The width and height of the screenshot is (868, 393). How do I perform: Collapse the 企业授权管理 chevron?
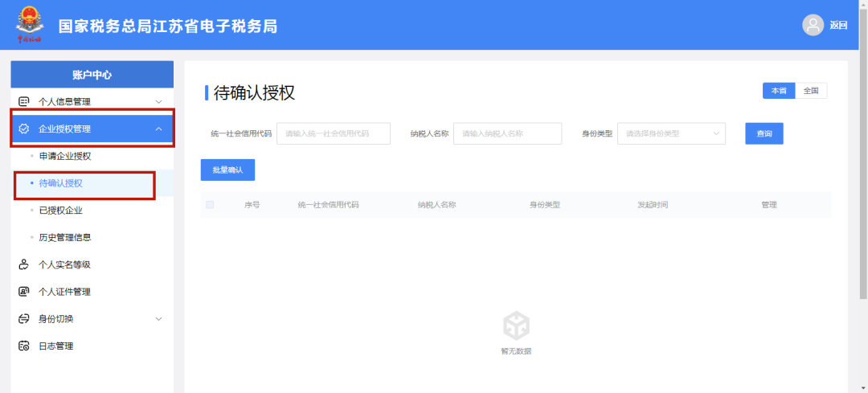[x=159, y=129]
